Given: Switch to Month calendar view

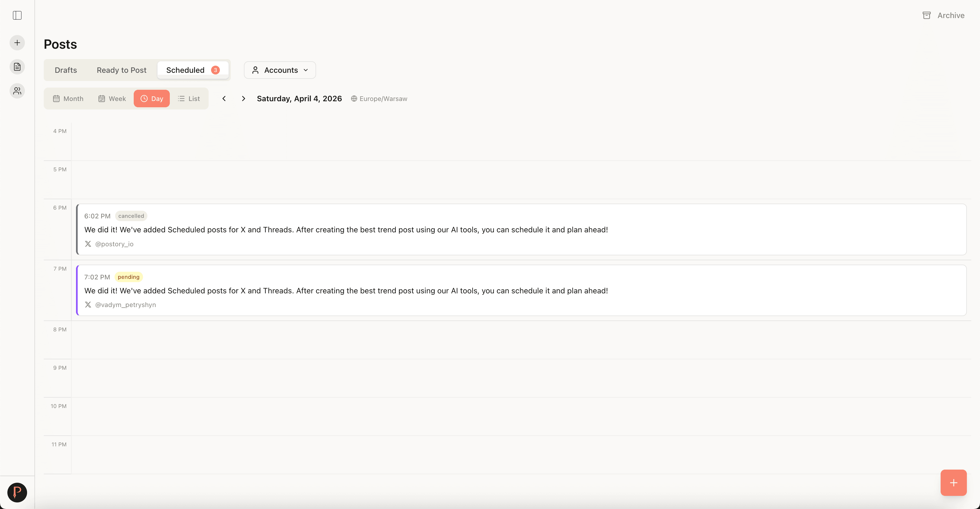Looking at the screenshot, I should pyautogui.click(x=68, y=99).
